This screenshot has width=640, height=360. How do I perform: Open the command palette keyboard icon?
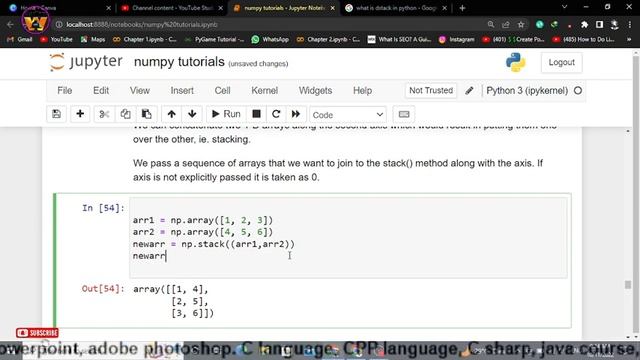click(404, 114)
